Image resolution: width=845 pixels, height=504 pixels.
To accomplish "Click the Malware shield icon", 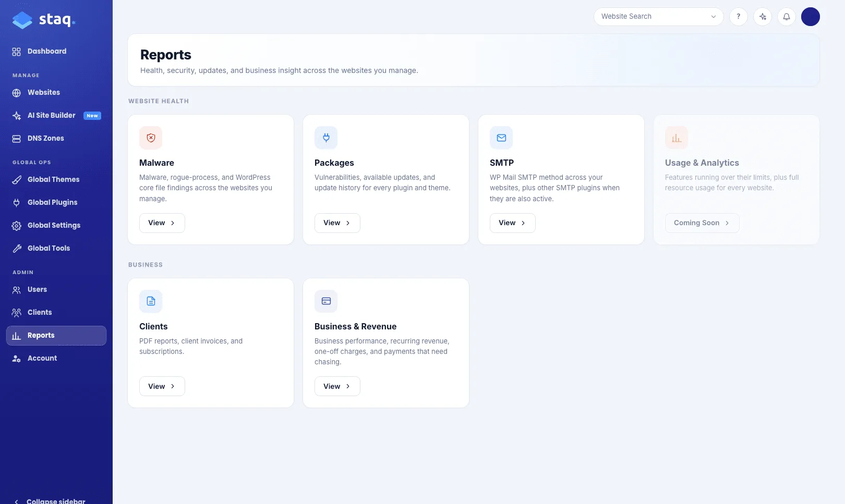I will tap(151, 138).
